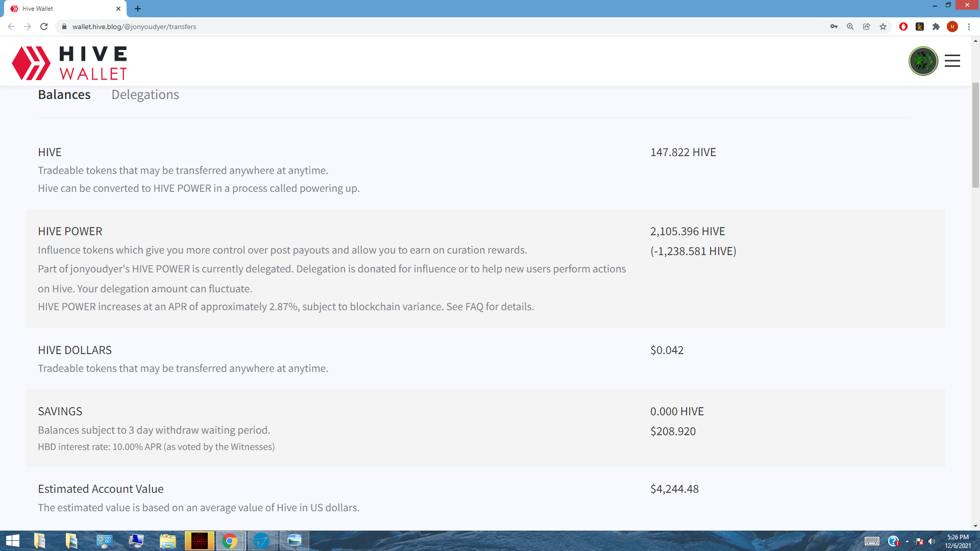Viewport: 980px width, 551px height.
Task: Share this page via share icon
Action: pos(867,27)
